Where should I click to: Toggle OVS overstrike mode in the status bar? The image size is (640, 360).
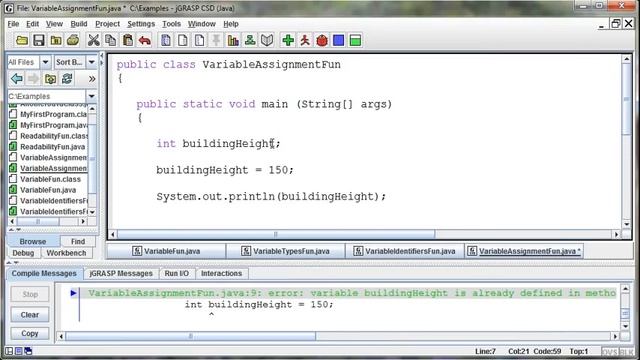[x=609, y=352]
